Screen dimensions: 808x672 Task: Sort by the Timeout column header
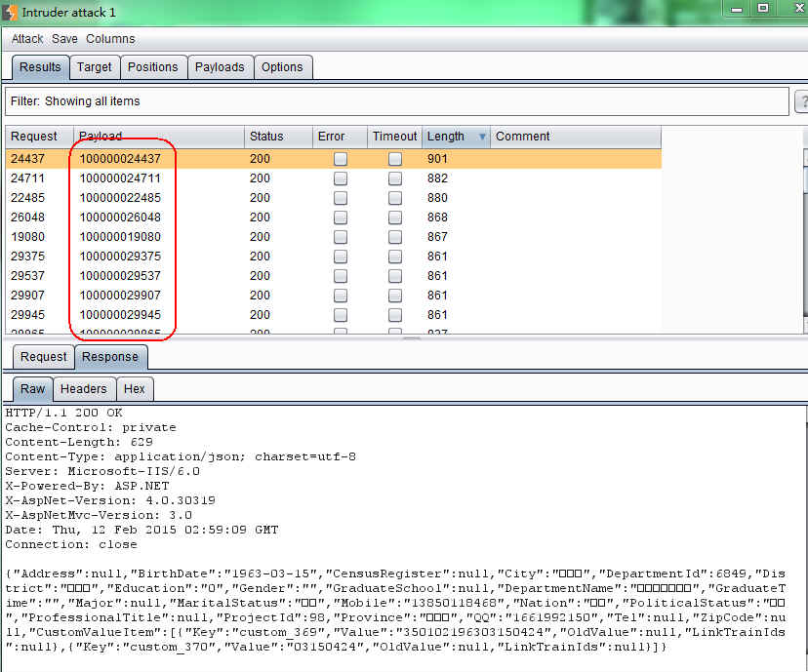[394, 137]
